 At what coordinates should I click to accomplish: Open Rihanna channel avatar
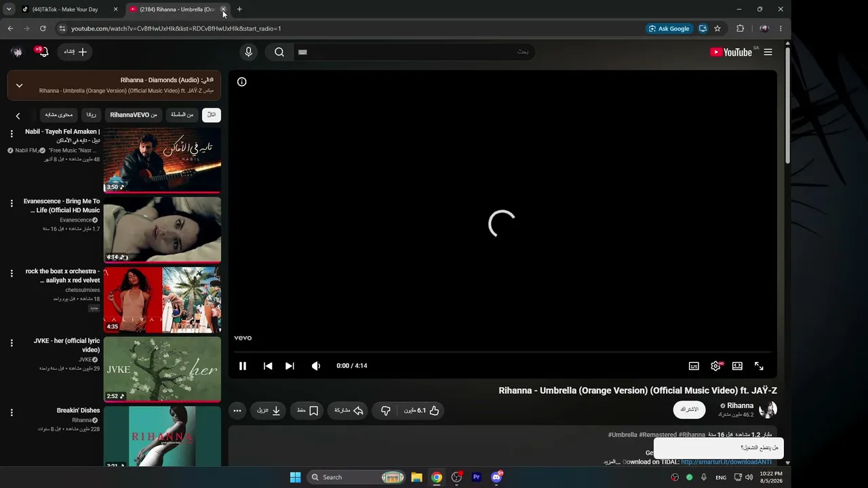[768, 409]
